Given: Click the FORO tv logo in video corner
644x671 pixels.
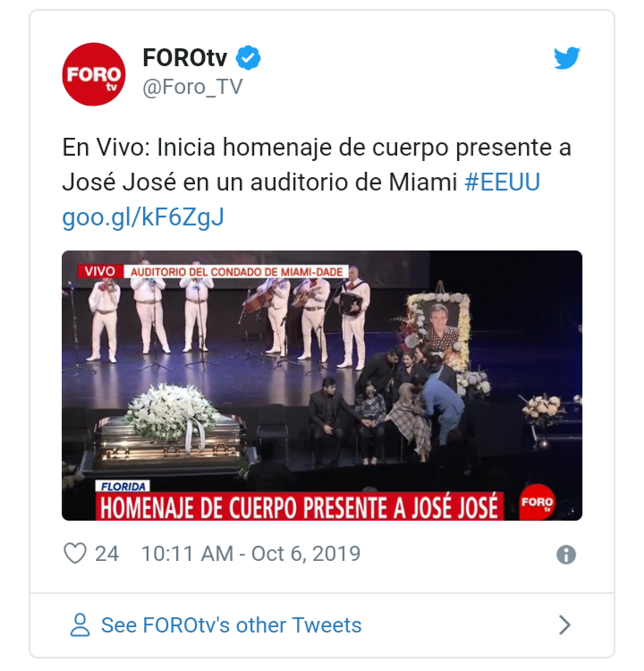Looking at the screenshot, I should click(x=537, y=502).
